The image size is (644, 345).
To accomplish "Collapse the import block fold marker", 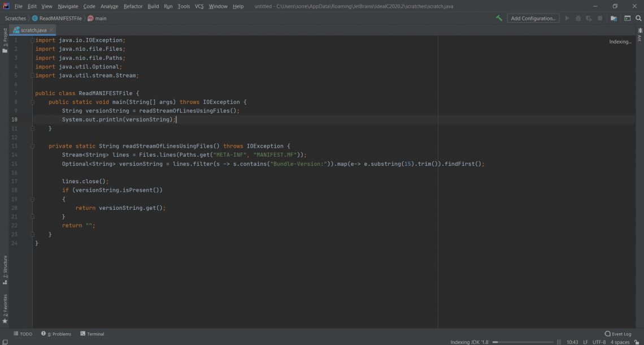I will (32, 40).
